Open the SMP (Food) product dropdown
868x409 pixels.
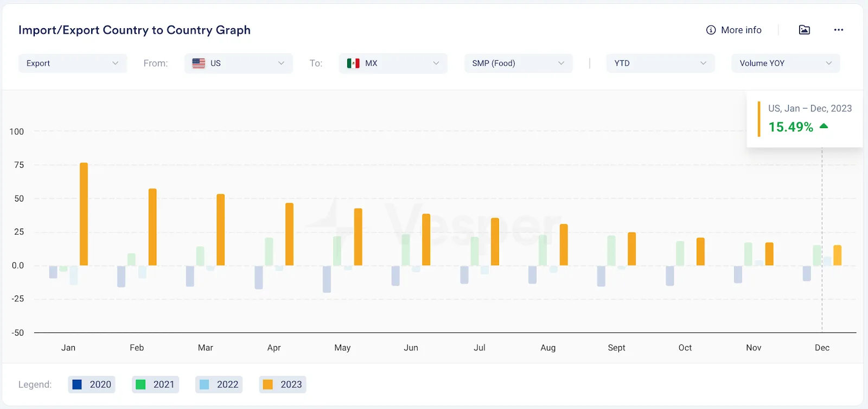(x=519, y=63)
